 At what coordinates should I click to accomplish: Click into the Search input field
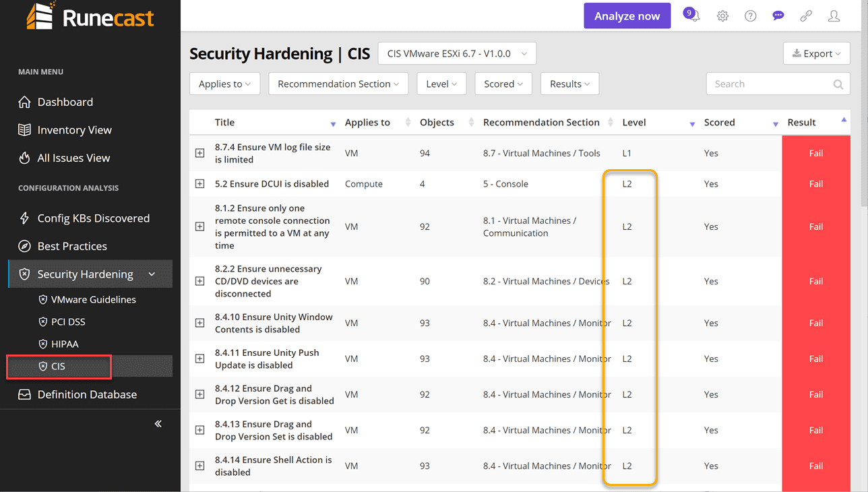768,84
